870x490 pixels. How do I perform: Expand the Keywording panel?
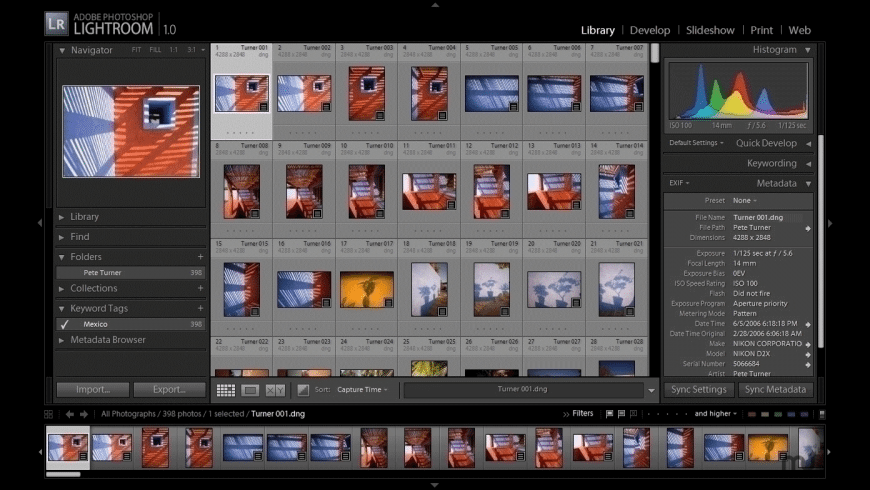point(771,163)
